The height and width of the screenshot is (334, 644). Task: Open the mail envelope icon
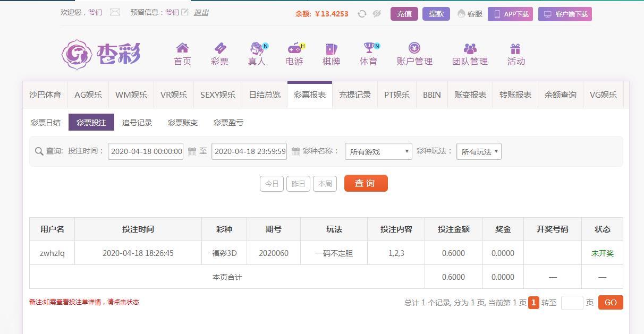pos(115,12)
